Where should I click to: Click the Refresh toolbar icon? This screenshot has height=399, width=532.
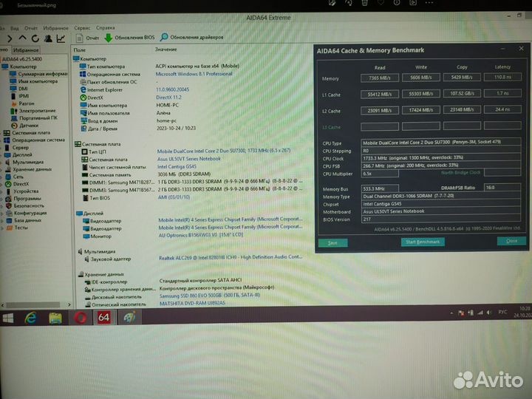pos(34,38)
